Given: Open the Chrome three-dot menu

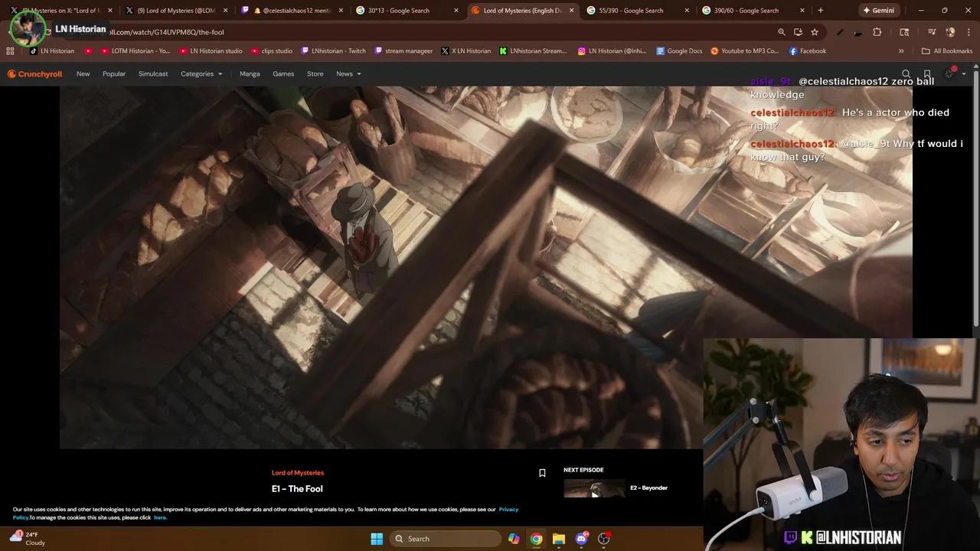Looking at the screenshot, I should 968,32.
